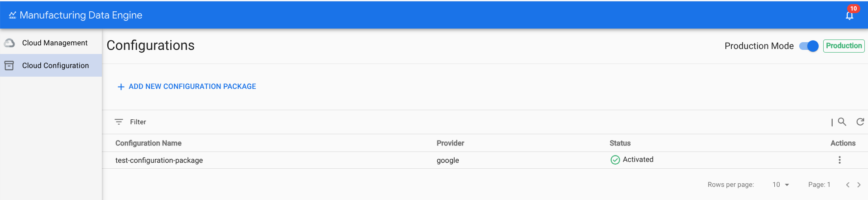
Task: Open actions menu for test-configuration-package
Action: [x=839, y=160]
